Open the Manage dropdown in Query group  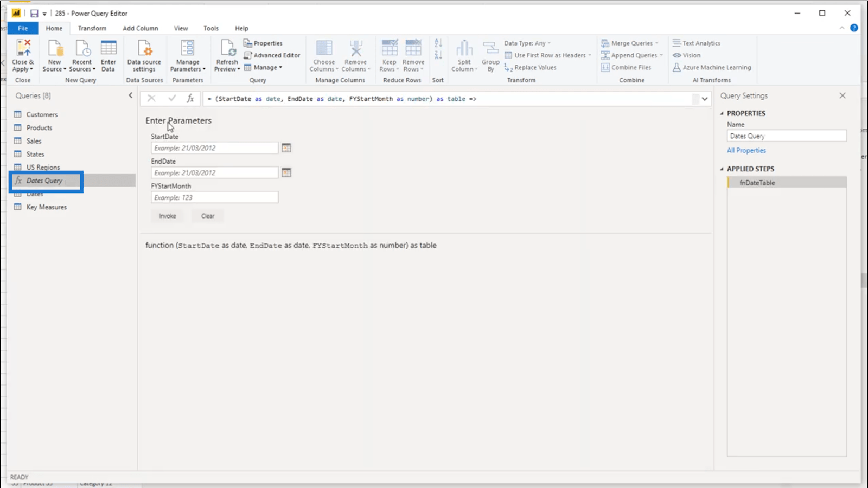click(x=263, y=68)
